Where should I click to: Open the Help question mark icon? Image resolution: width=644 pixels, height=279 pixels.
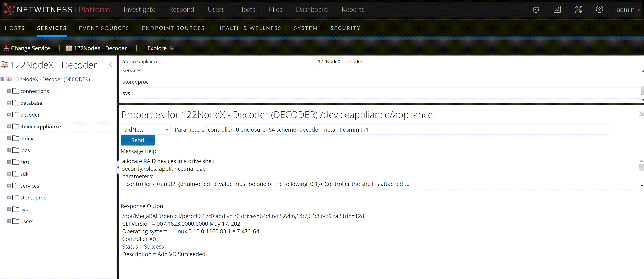(x=600, y=9)
